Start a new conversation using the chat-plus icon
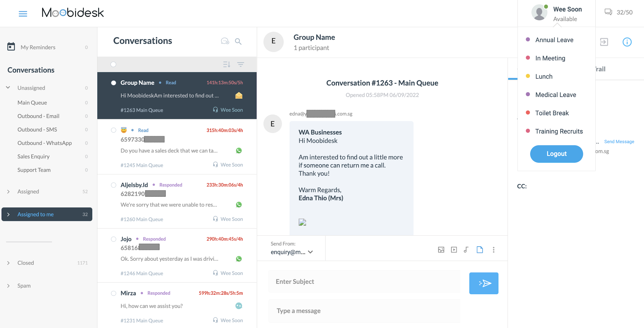The height and width of the screenshot is (328, 644). [x=225, y=41]
